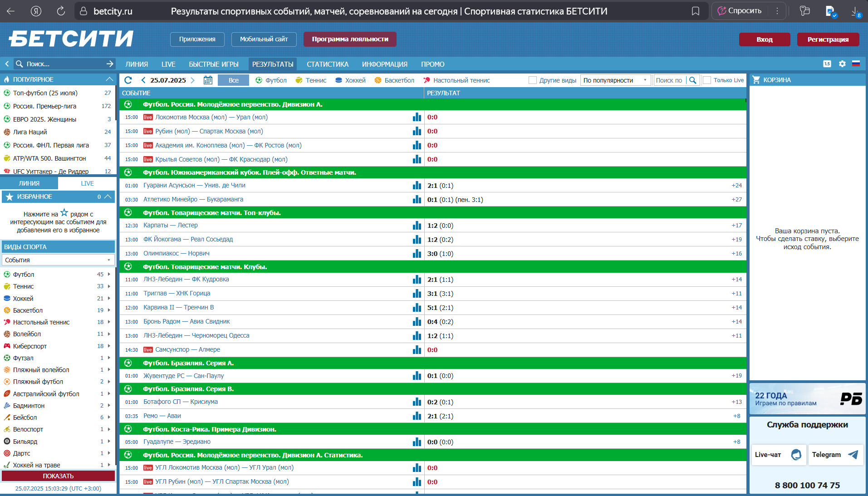
Task: Enable the Другие виды checkbox
Action: pyautogui.click(x=533, y=80)
